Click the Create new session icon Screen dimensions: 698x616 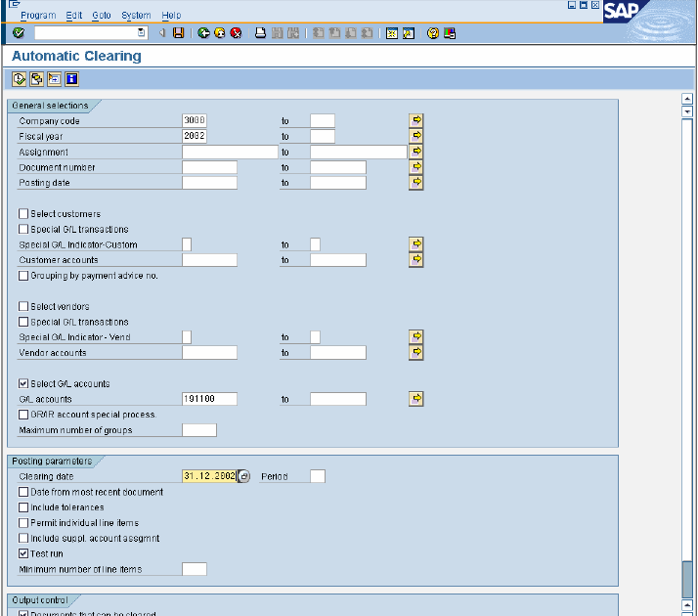(x=392, y=33)
